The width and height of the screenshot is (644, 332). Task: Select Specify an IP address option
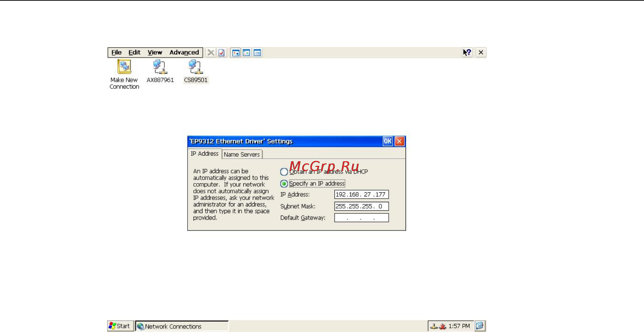point(312,183)
